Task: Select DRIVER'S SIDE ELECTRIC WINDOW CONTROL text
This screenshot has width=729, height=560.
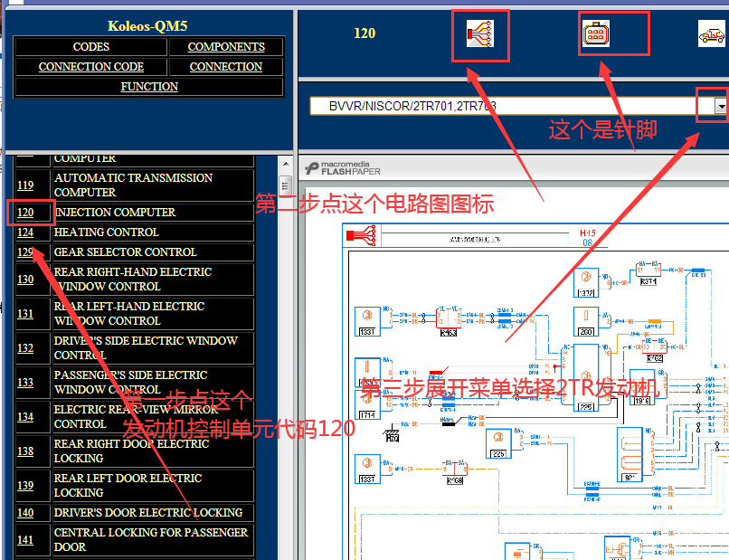Action: (146, 348)
